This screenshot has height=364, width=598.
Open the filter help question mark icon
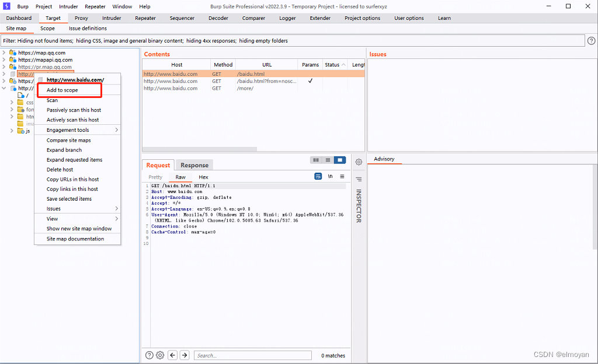pyautogui.click(x=590, y=40)
